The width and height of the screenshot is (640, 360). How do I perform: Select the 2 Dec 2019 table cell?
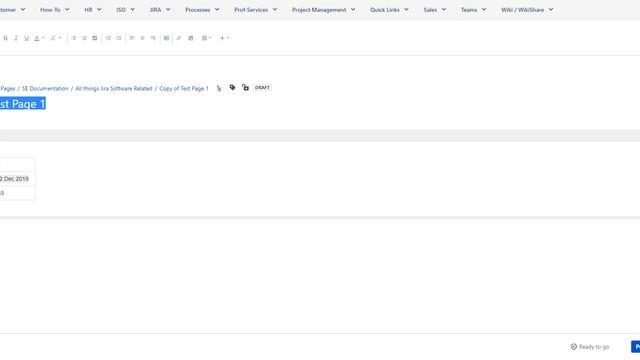(18, 179)
